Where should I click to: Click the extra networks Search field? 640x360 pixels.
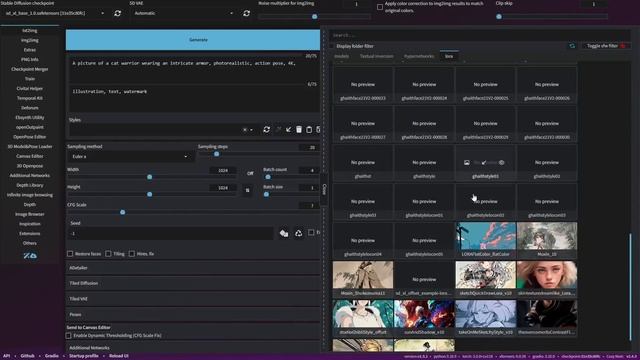click(x=480, y=36)
